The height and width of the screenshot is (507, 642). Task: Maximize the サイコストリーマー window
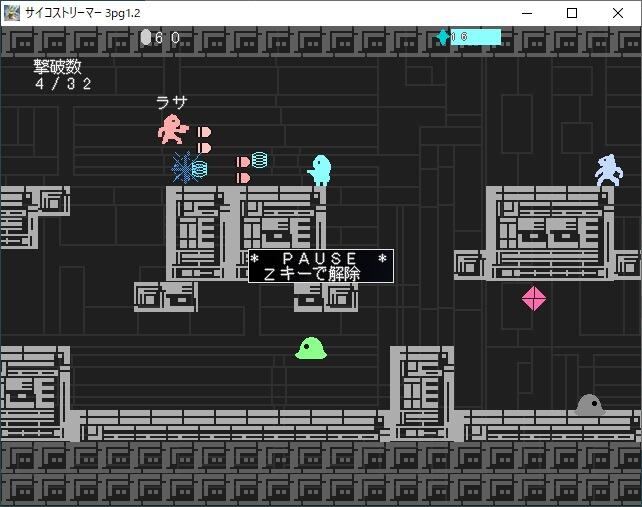point(572,13)
